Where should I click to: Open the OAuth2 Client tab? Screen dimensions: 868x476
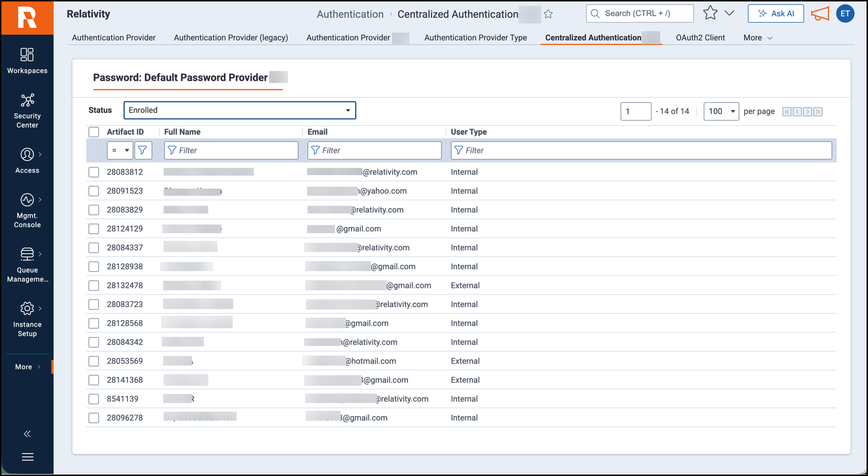tap(700, 38)
